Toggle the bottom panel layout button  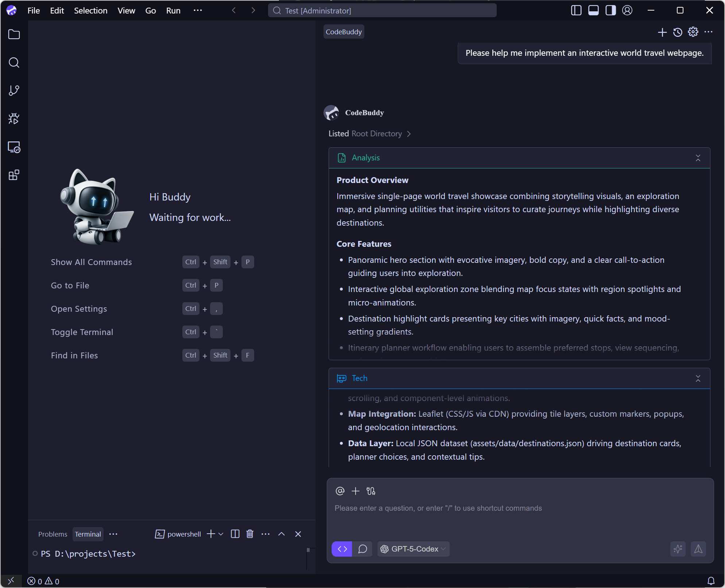coord(593,11)
